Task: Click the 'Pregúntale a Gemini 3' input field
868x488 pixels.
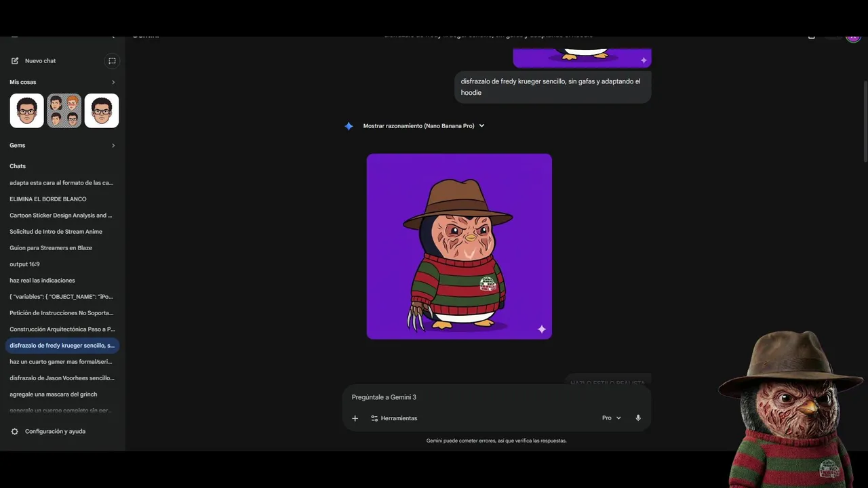Action: (x=496, y=397)
